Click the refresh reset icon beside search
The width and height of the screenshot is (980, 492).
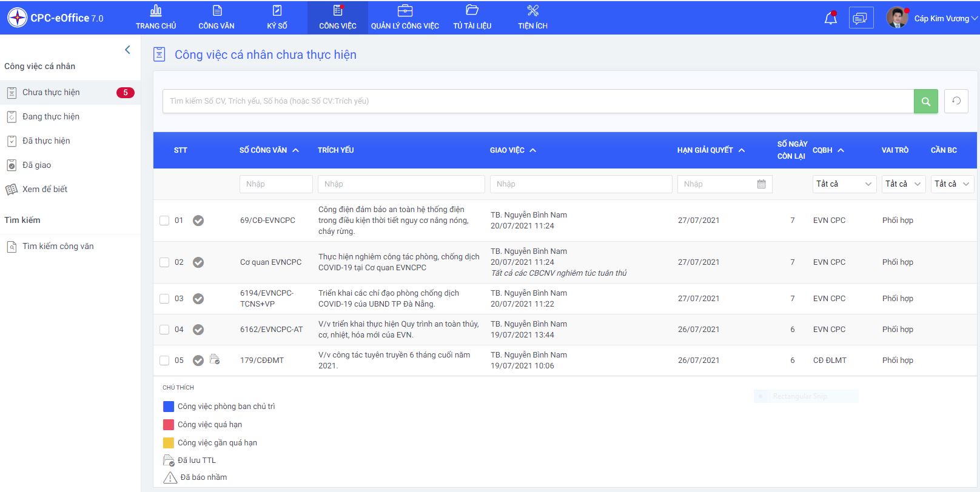coord(956,101)
